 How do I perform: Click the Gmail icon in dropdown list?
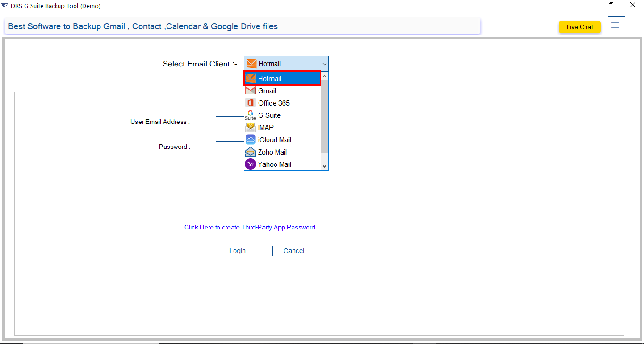pos(251,91)
